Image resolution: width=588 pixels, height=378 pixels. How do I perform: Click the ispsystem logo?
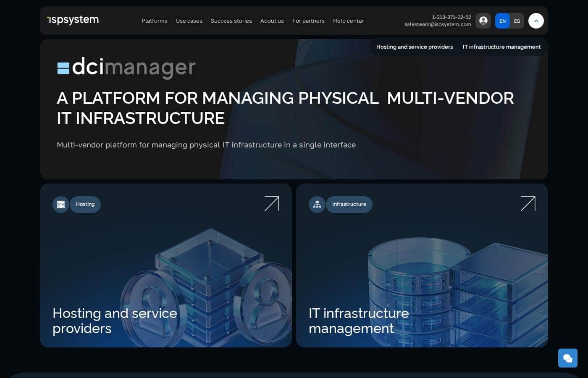pyautogui.click(x=73, y=20)
